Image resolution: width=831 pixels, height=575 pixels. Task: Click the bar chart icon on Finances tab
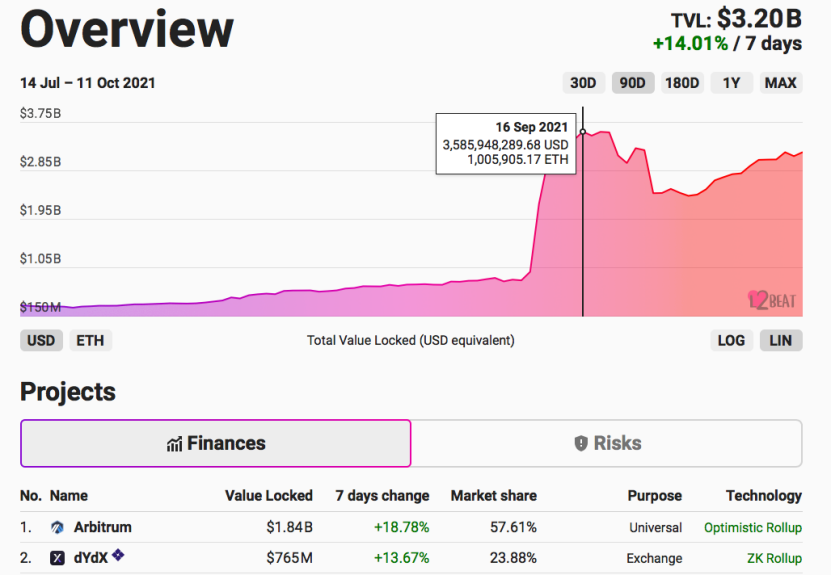point(174,444)
